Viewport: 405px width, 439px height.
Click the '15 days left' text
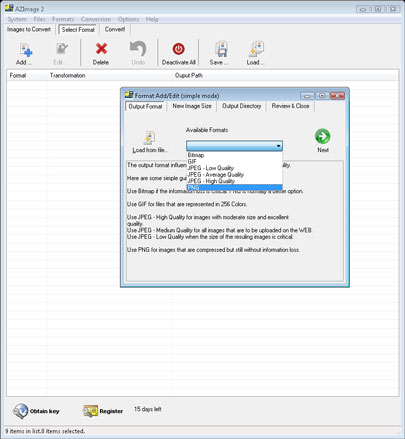[148, 409]
